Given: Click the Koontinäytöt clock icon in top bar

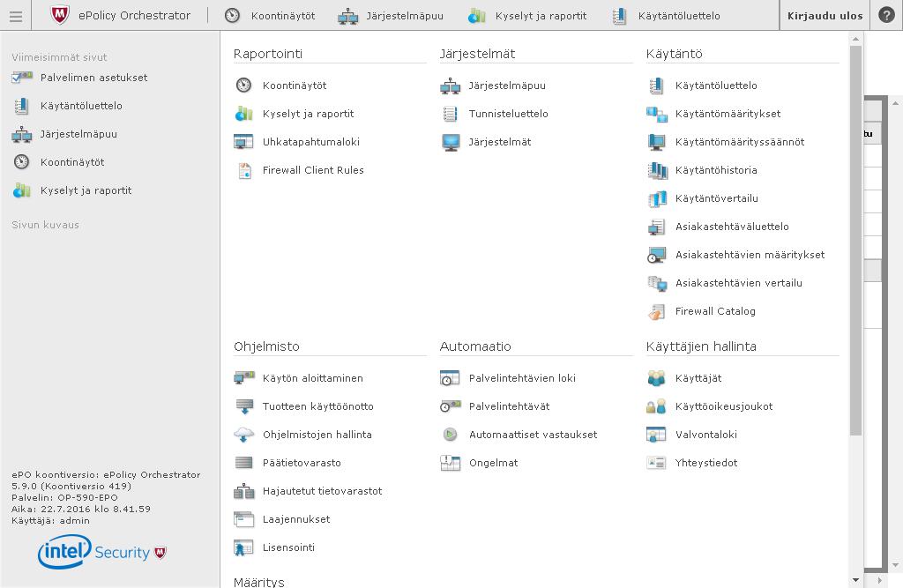Looking at the screenshot, I should pyautogui.click(x=232, y=16).
